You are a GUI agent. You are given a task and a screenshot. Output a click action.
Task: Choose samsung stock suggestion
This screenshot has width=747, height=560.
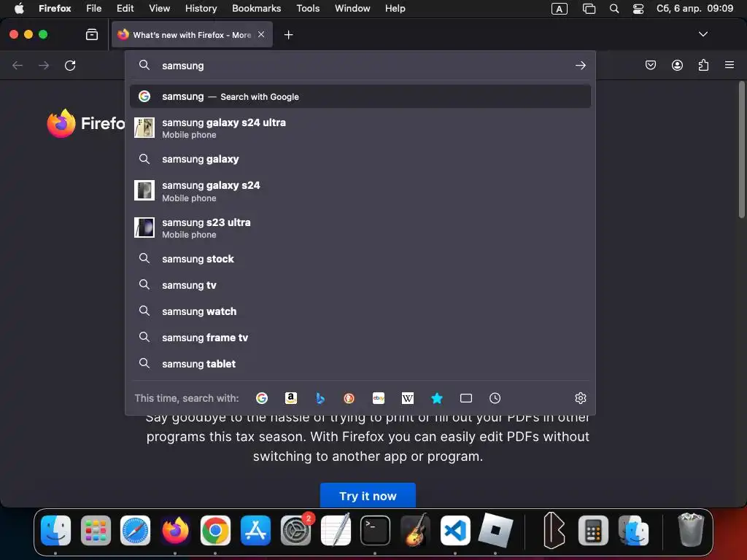pos(360,259)
